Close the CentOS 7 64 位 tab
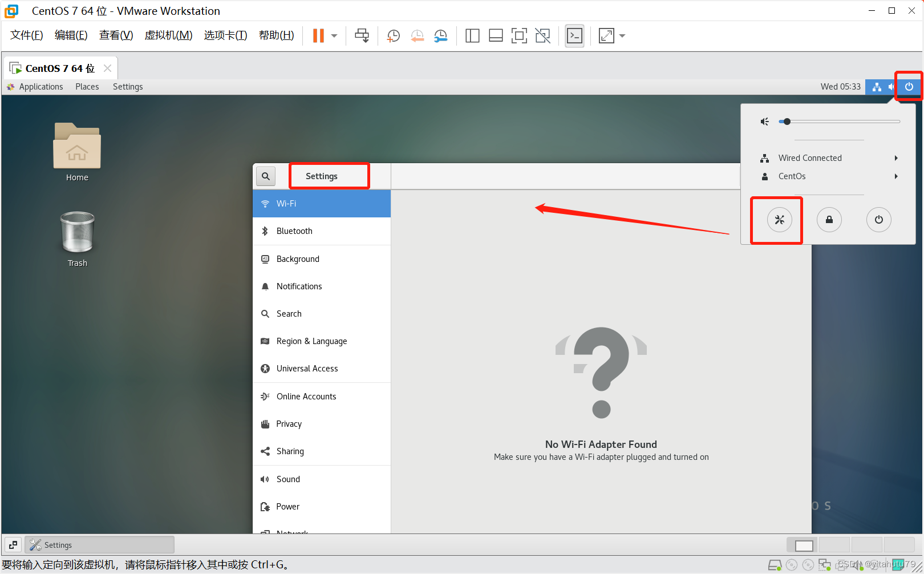This screenshot has height=574, width=924. pos(107,68)
